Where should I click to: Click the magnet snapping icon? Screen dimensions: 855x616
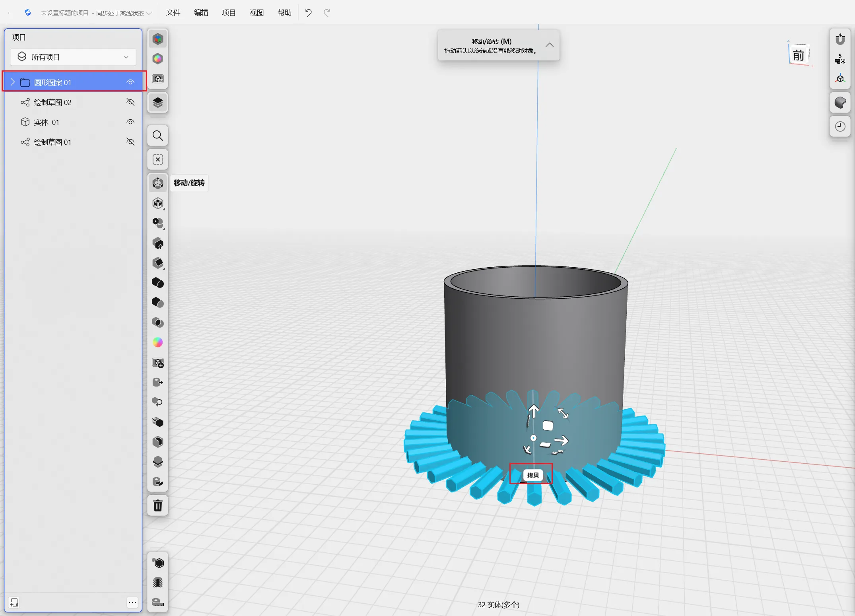(840, 39)
